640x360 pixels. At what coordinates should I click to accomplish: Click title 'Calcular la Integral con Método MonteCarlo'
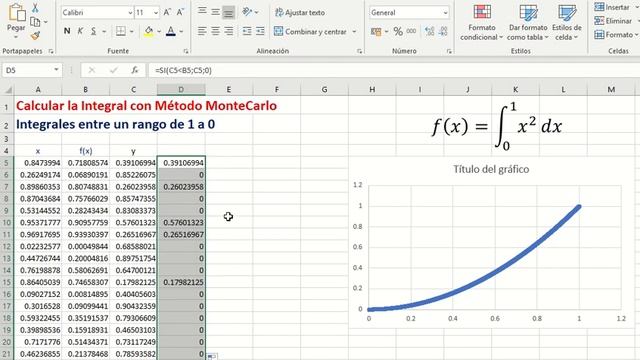click(146, 106)
